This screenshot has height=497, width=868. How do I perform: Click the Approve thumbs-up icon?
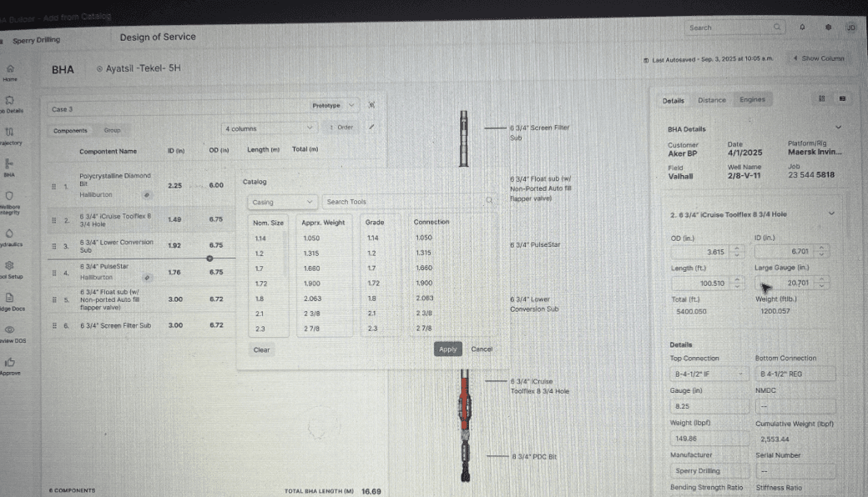point(10,362)
